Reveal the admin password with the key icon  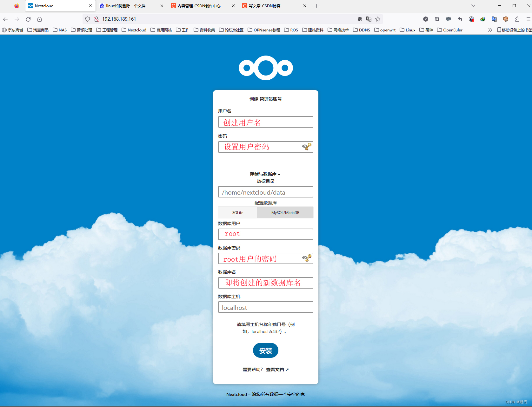pyautogui.click(x=306, y=147)
